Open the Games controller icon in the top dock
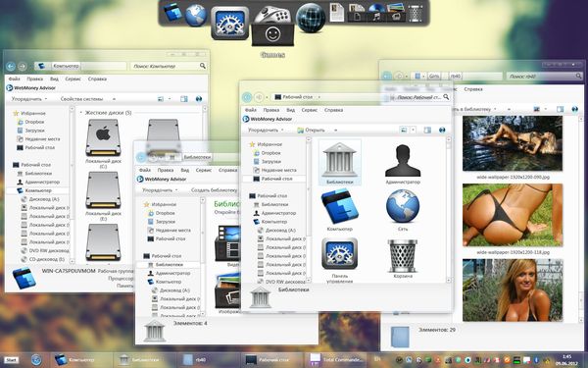Image resolution: width=588 pixels, height=368 pixels. click(272, 26)
